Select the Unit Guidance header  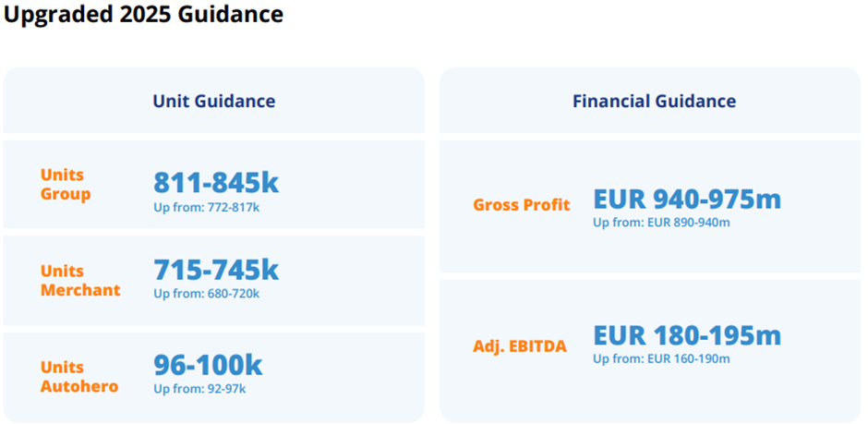(213, 101)
